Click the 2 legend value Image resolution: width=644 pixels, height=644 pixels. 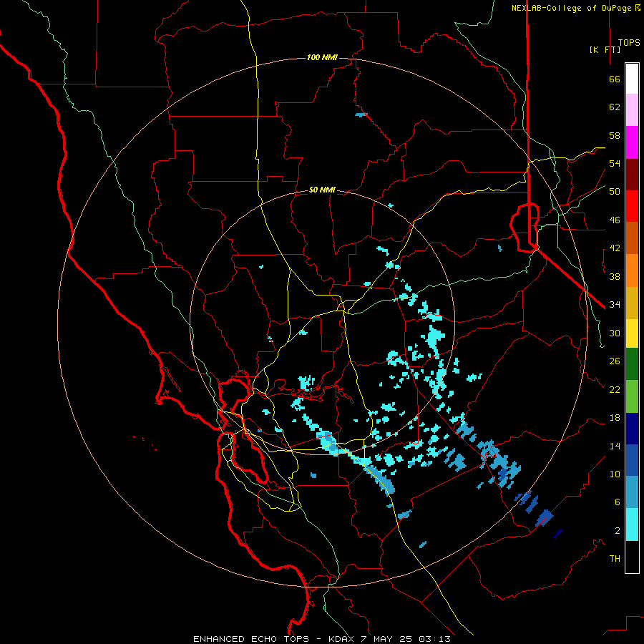pos(618,530)
